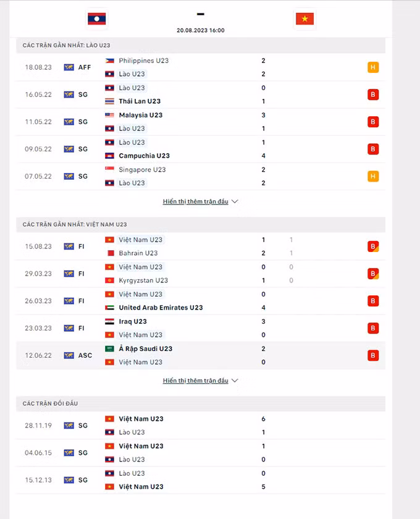The height and width of the screenshot is (519, 420).
Task: Expand more matches under the Việt Nam U23 section
Action: (x=195, y=381)
